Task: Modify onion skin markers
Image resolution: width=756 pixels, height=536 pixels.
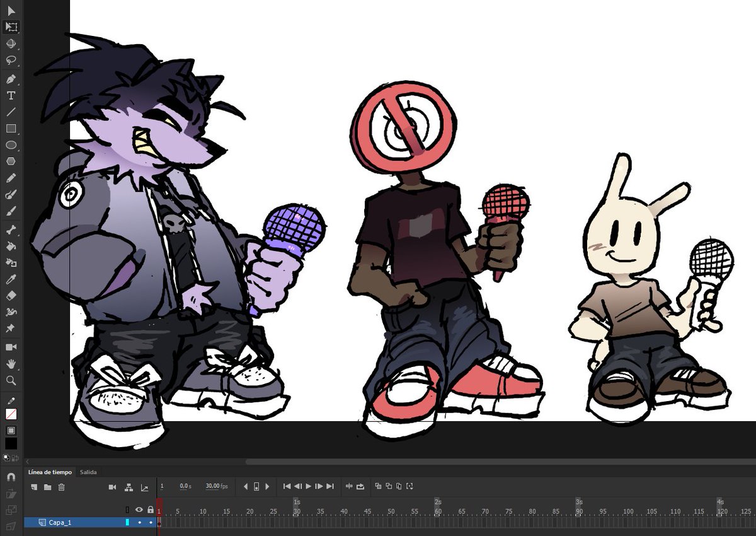Action: pyautogui.click(x=410, y=486)
